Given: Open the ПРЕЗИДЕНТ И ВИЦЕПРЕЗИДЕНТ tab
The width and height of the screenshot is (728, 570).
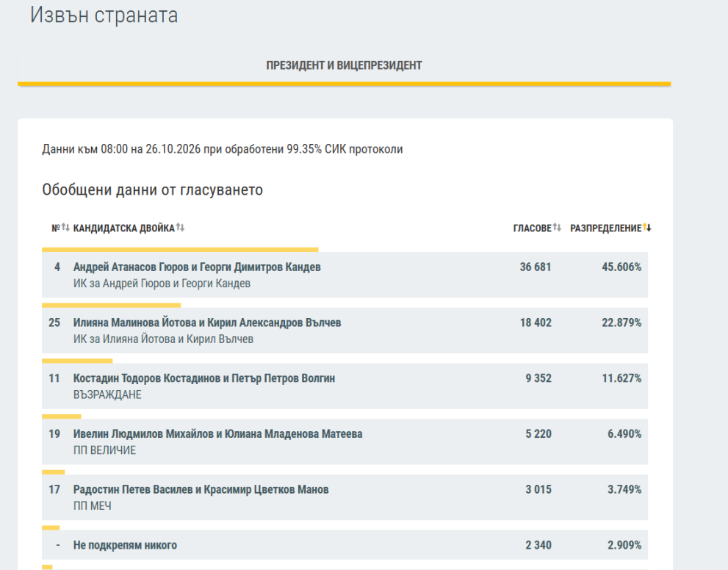Looking at the screenshot, I should tap(344, 65).
